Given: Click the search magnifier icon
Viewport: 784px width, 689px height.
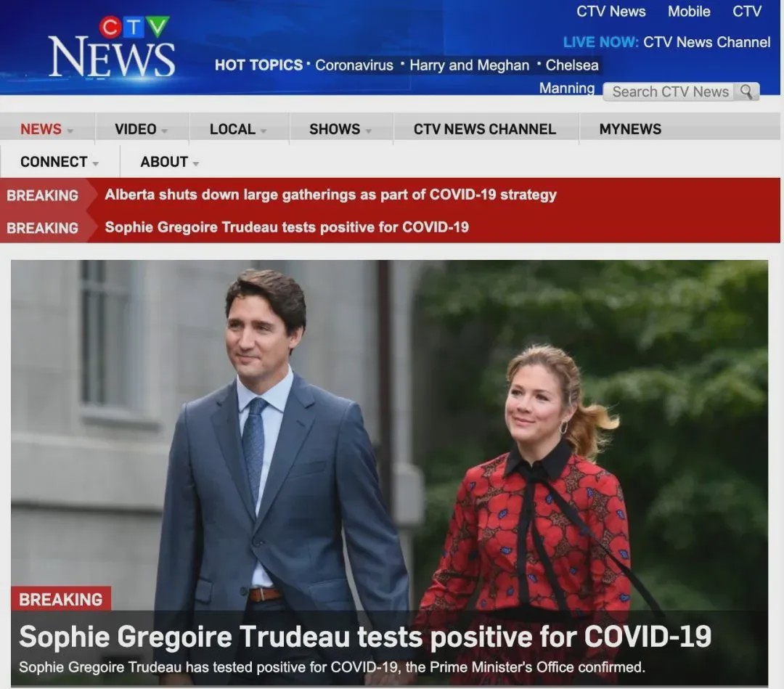Looking at the screenshot, I should click(x=746, y=92).
